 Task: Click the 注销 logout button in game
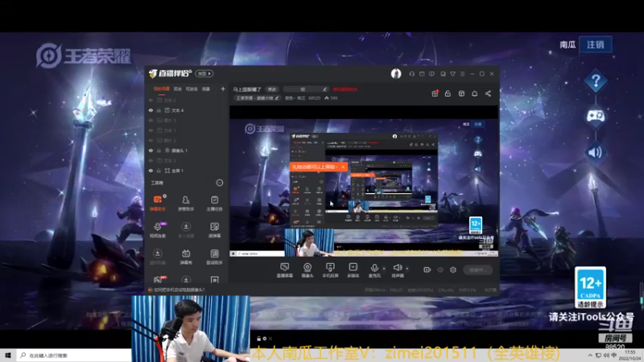pyautogui.click(x=596, y=44)
